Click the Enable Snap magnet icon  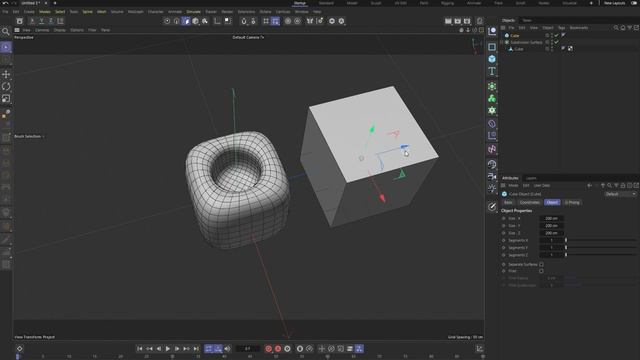(244, 21)
